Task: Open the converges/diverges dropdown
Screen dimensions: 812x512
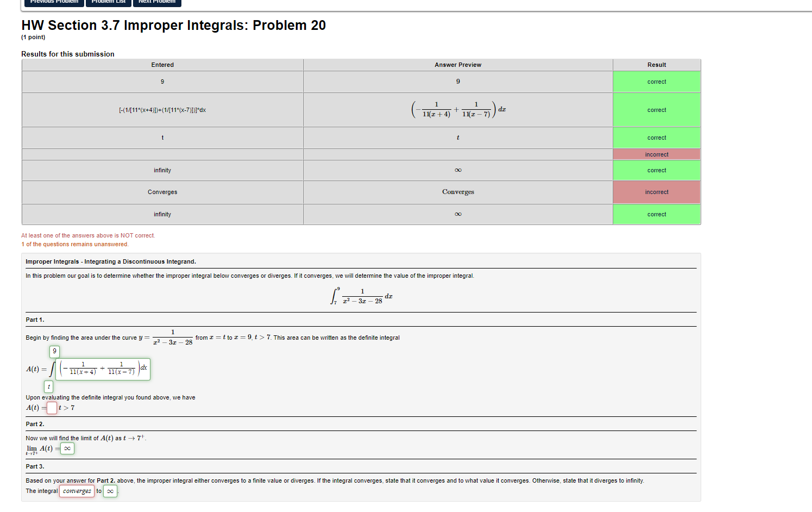Action: pyautogui.click(x=77, y=491)
